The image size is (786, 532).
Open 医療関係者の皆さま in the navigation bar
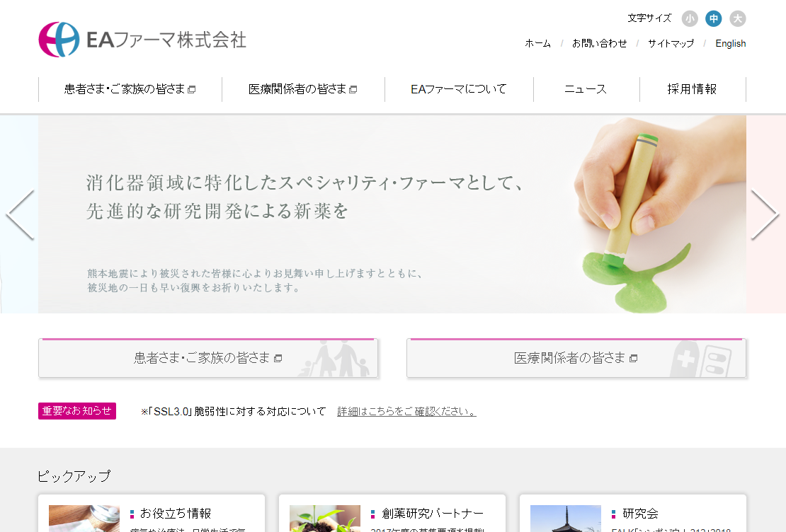click(x=303, y=89)
